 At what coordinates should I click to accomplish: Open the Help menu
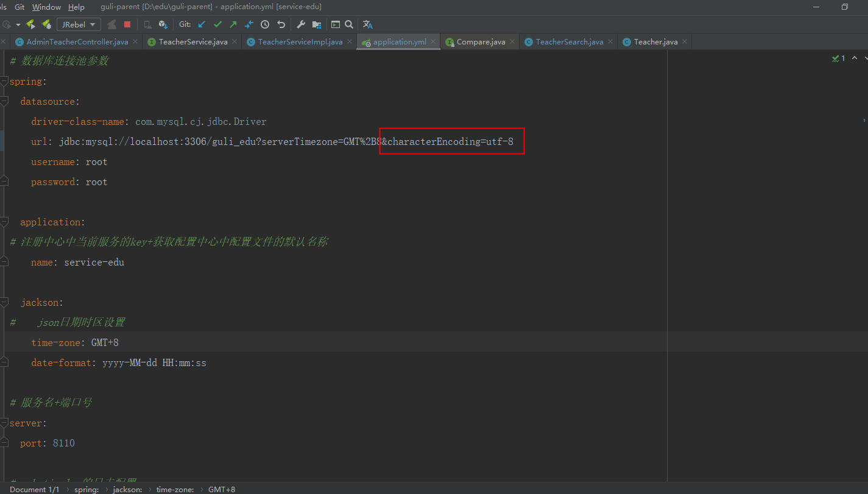click(76, 7)
